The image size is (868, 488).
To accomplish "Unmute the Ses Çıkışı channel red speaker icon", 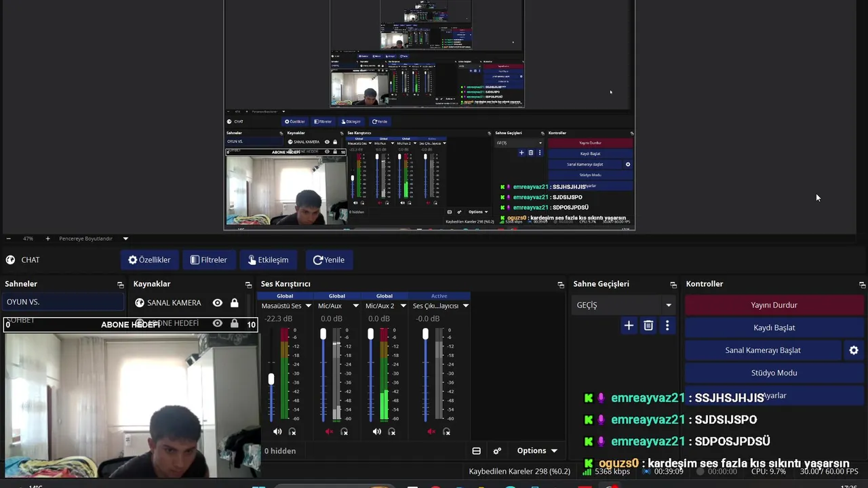I will (x=431, y=432).
